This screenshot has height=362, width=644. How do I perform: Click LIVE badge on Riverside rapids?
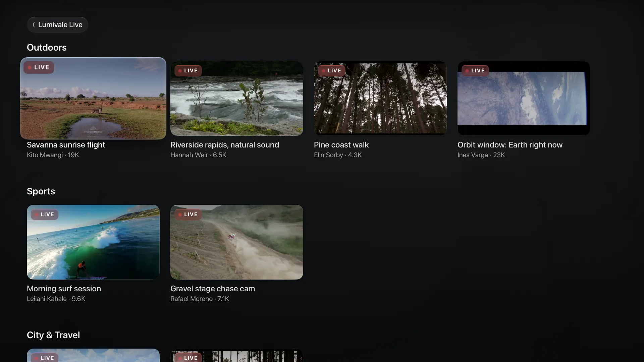(188, 71)
